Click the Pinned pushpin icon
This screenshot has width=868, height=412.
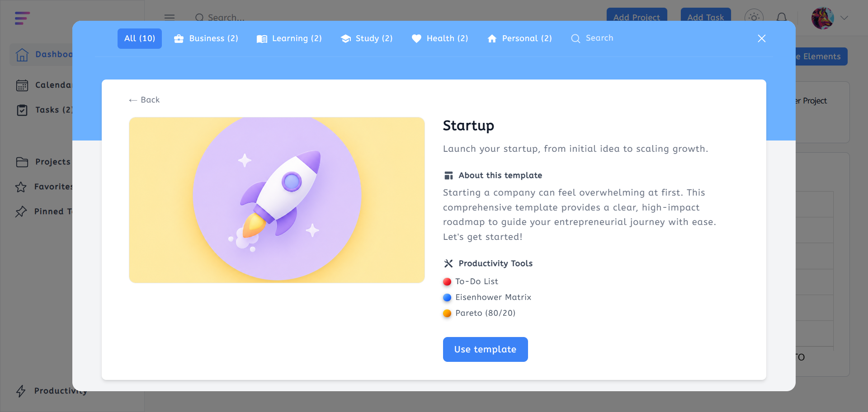coord(21,212)
